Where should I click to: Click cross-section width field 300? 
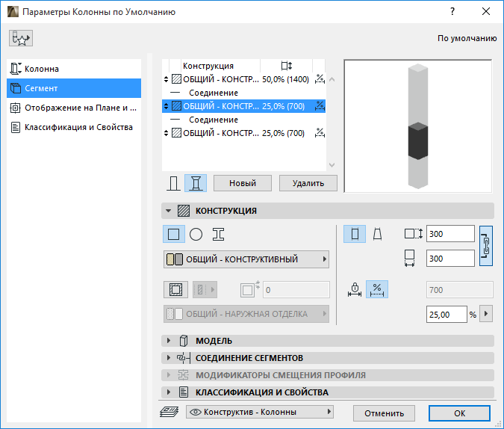click(450, 259)
